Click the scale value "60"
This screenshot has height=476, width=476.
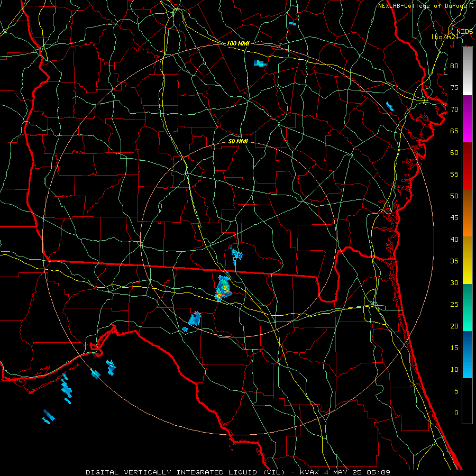(454, 153)
